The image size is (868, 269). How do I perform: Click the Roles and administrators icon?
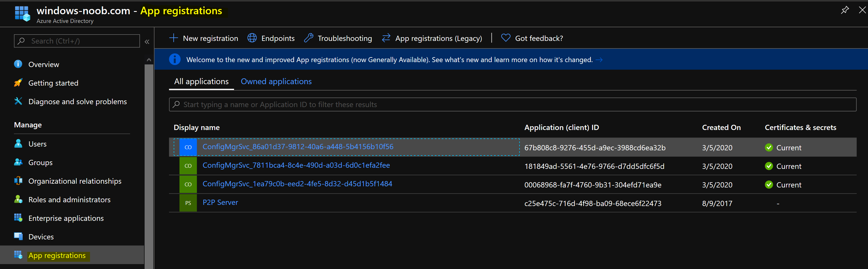18,199
